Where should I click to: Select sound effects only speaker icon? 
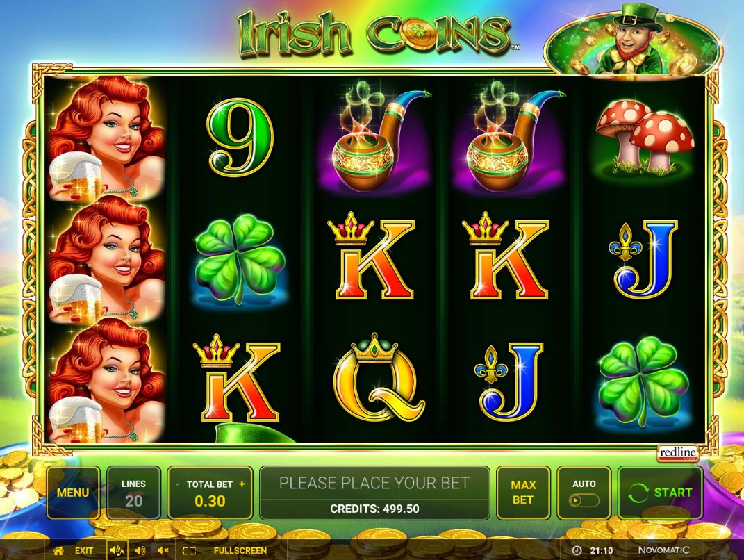tap(140, 550)
